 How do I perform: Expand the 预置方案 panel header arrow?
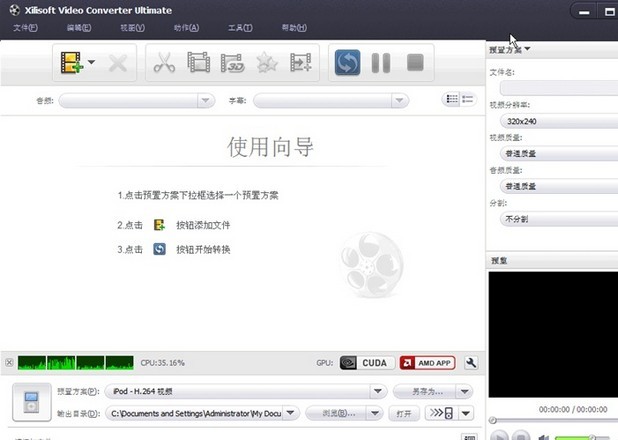[x=527, y=49]
